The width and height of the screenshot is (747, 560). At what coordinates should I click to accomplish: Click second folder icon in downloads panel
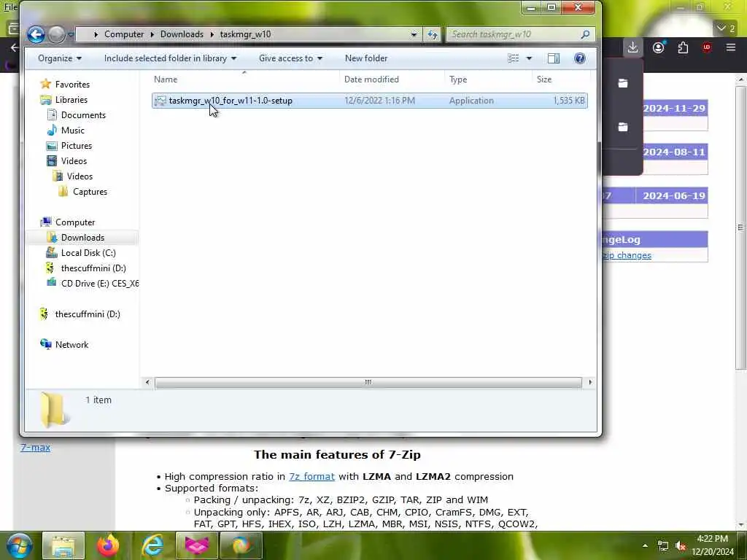pyautogui.click(x=623, y=127)
